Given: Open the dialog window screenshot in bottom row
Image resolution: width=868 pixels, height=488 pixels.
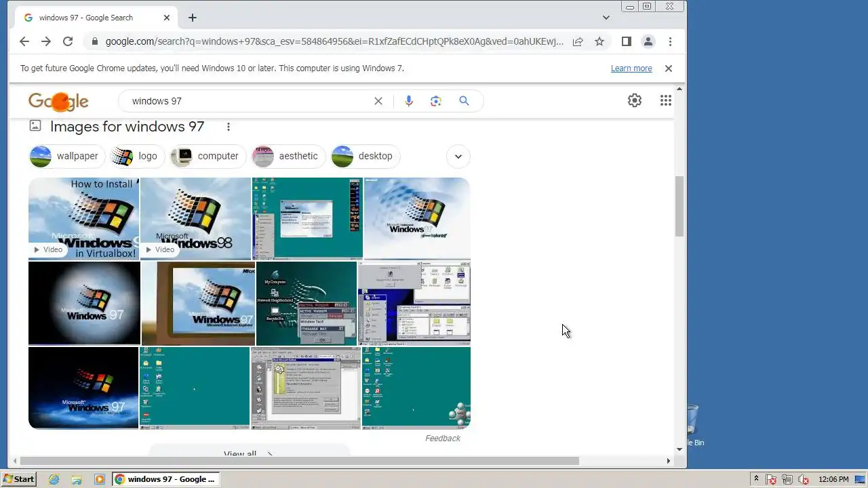Looking at the screenshot, I should pos(306,388).
